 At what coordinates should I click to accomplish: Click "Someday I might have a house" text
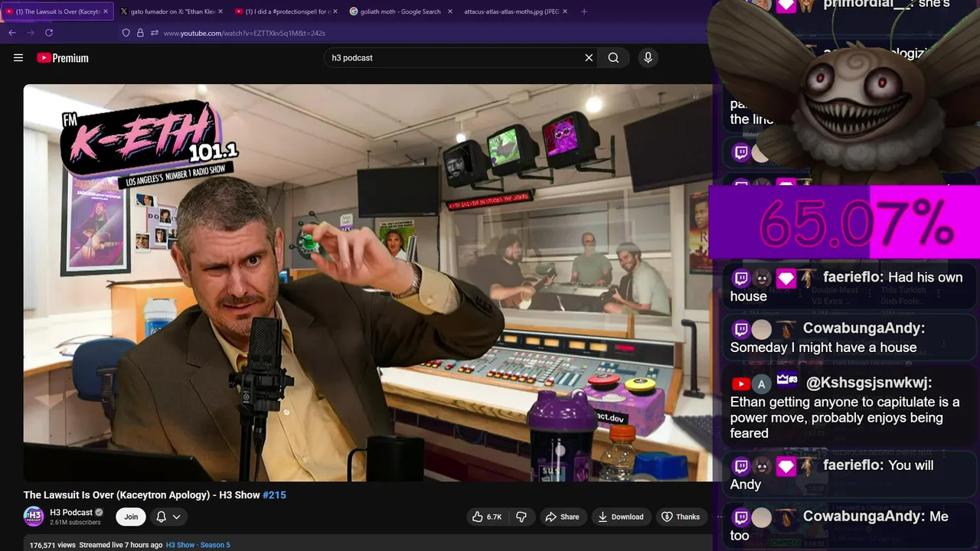pyautogui.click(x=823, y=347)
